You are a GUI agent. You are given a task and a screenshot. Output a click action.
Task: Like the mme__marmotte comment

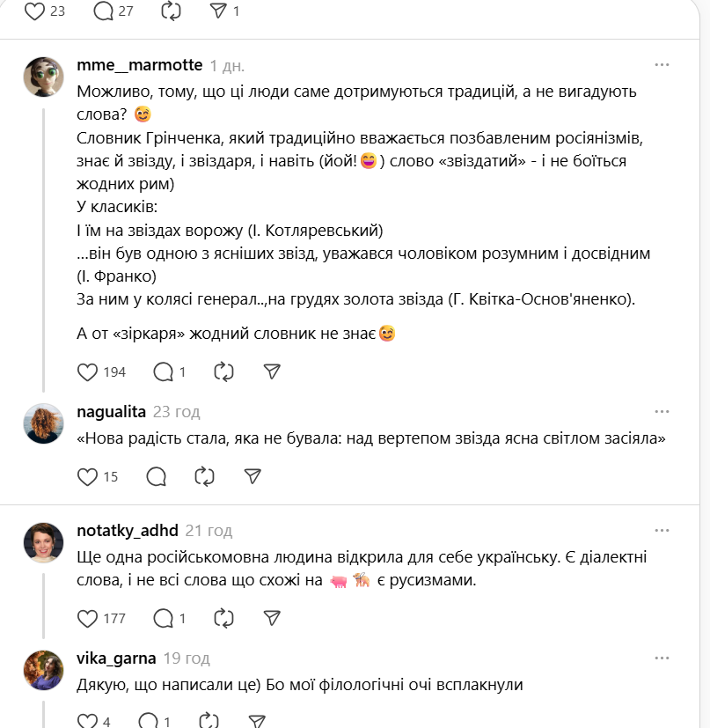pos(87,372)
